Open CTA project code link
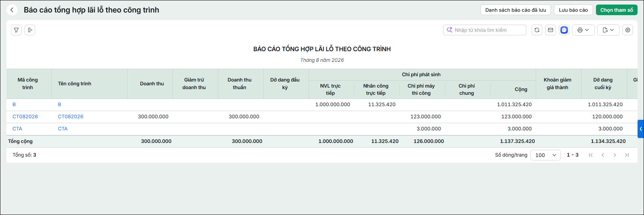Screen dimensions: 644x215 (17, 129)
